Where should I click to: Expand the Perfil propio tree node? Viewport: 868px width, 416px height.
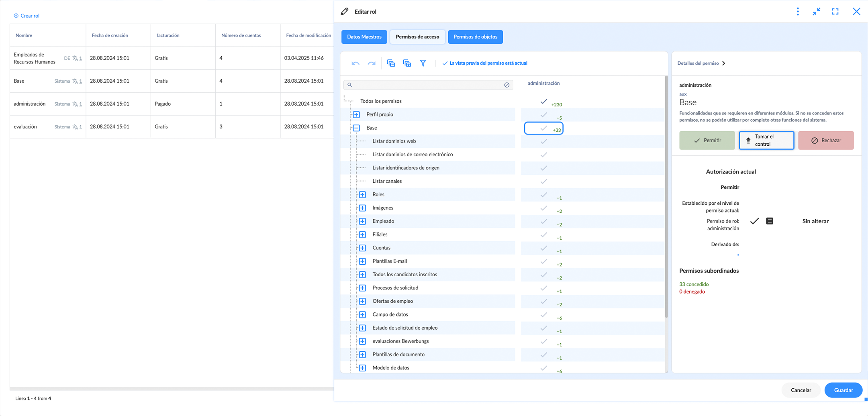pyautogui.click(x=356, y=114)
